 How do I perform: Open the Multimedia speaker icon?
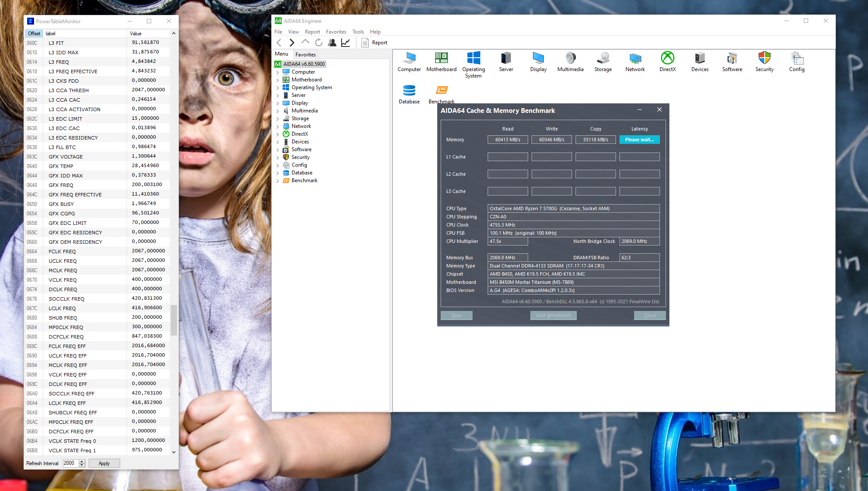[570, 59]
